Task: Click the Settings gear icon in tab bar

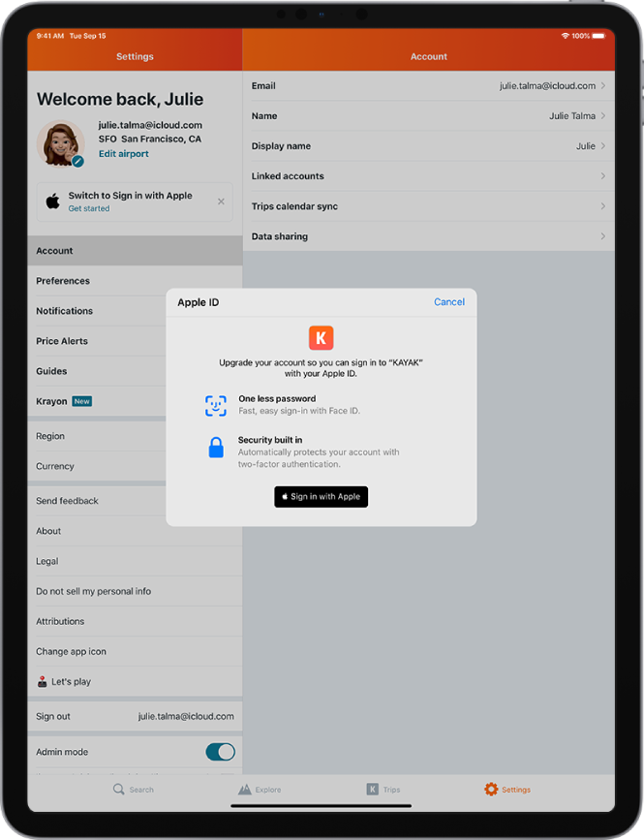Action: tap(491, 789)
